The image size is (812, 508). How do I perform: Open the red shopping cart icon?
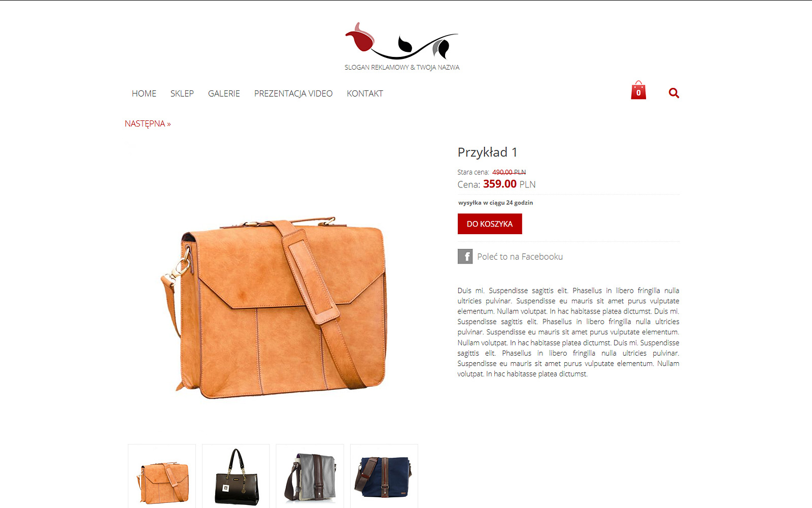(638, 90)
